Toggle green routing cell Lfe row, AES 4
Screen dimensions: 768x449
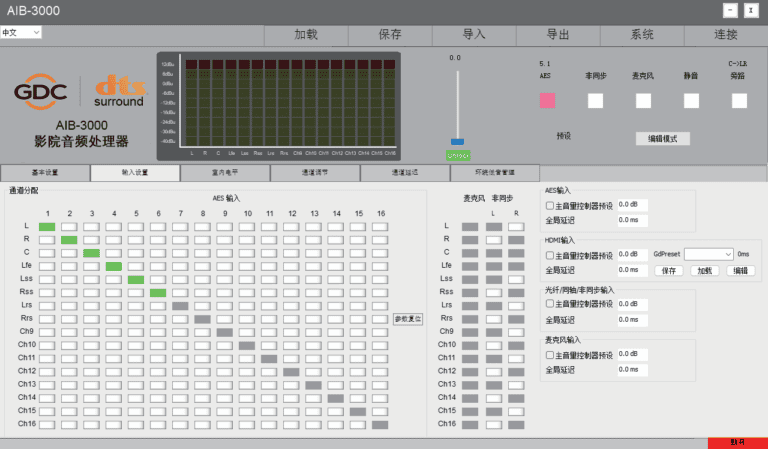coord(114,266)
